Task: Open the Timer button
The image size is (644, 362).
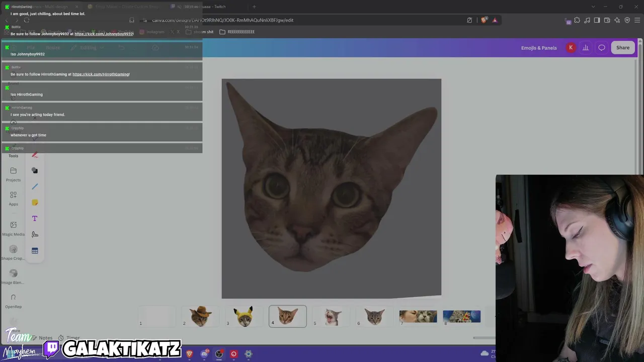Action: click(x=69, y=338)
